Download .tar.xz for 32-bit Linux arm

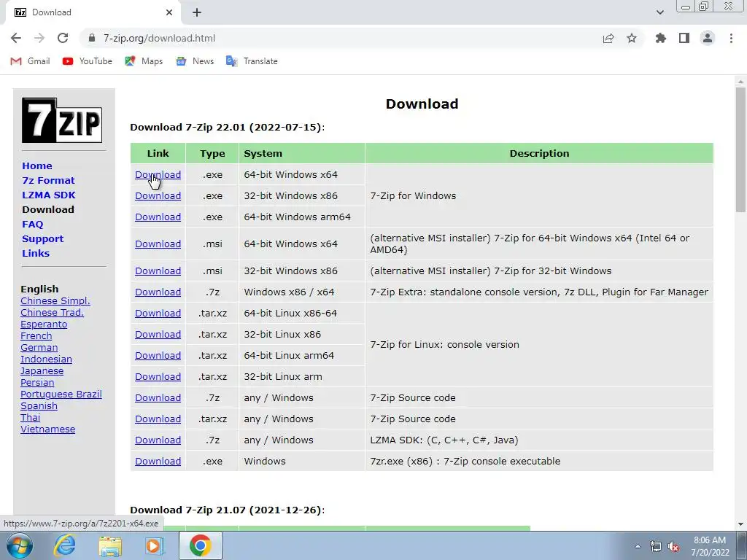point(158,377)
